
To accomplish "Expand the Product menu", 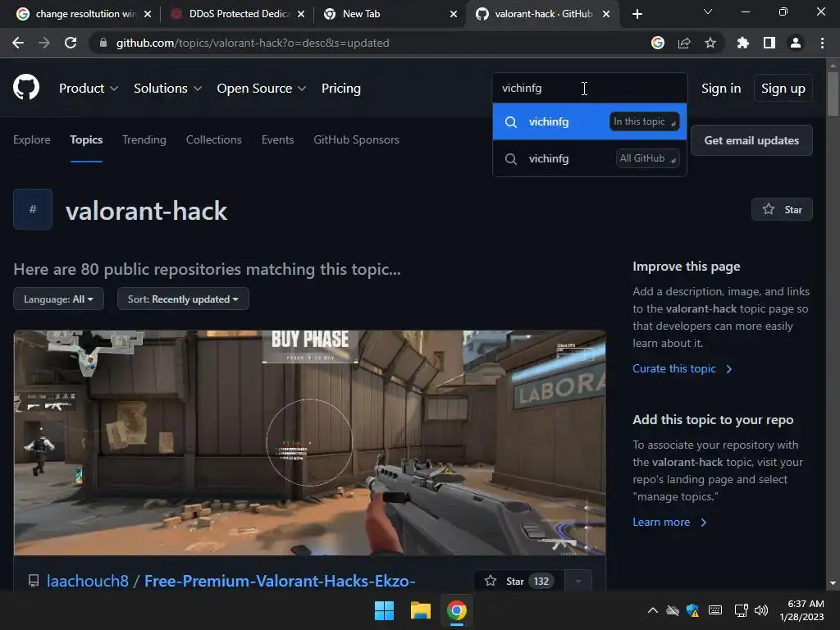I will [89, 89].
